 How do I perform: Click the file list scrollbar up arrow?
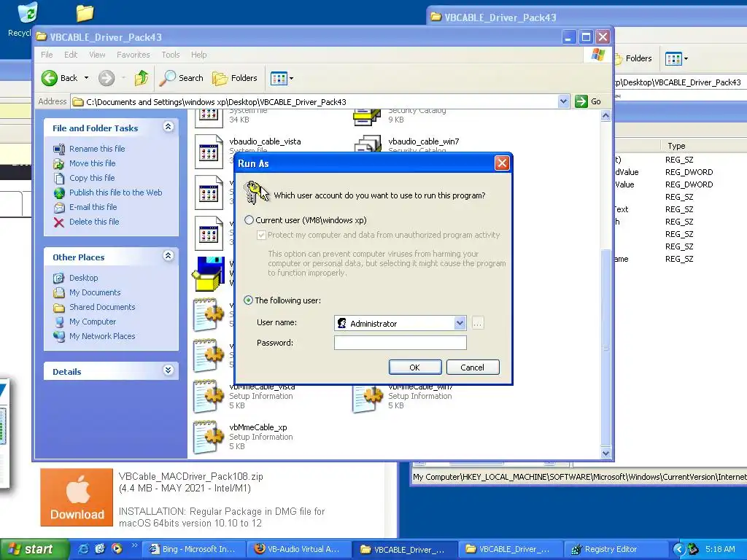coord(605,116)
